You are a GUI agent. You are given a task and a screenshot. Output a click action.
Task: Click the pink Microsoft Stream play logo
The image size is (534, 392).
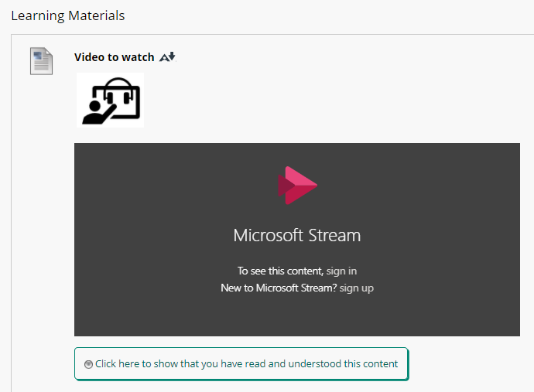(298, 186)
